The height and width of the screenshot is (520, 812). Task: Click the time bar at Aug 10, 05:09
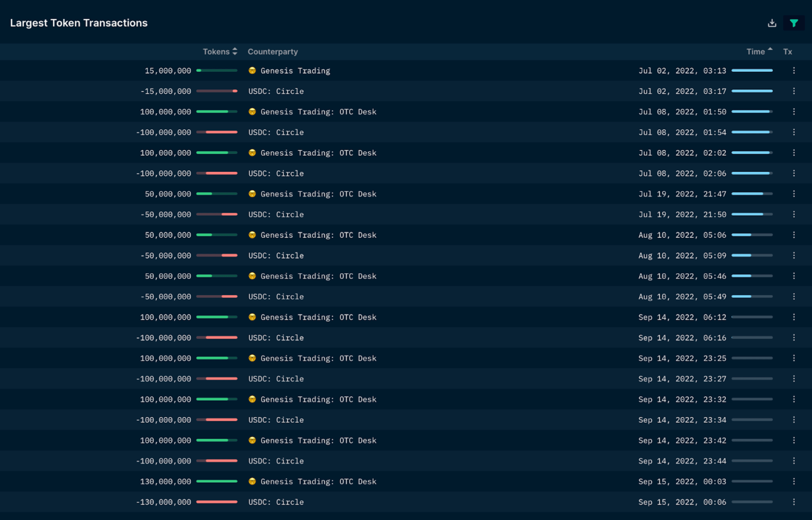[x=752, y=256]
